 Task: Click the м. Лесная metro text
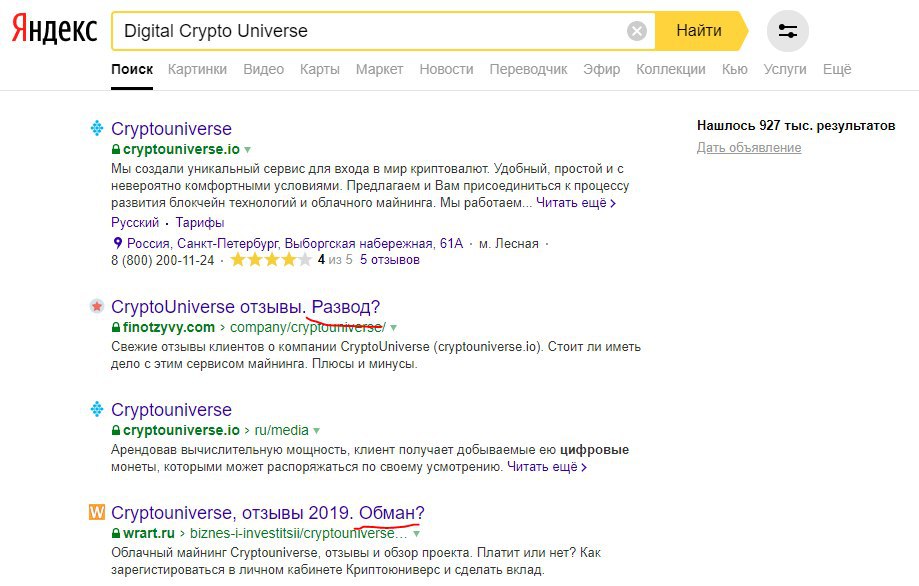point(509,243)
